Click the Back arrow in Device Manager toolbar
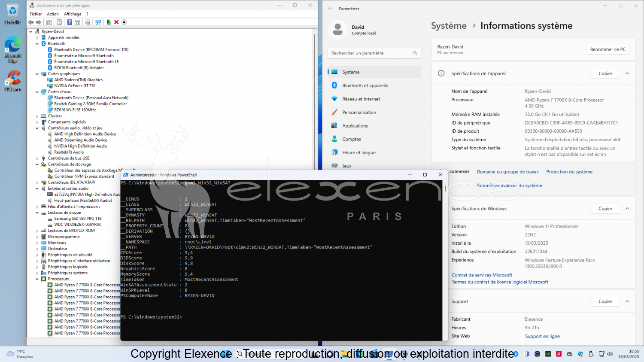644x362 pixels. (31, 22)
